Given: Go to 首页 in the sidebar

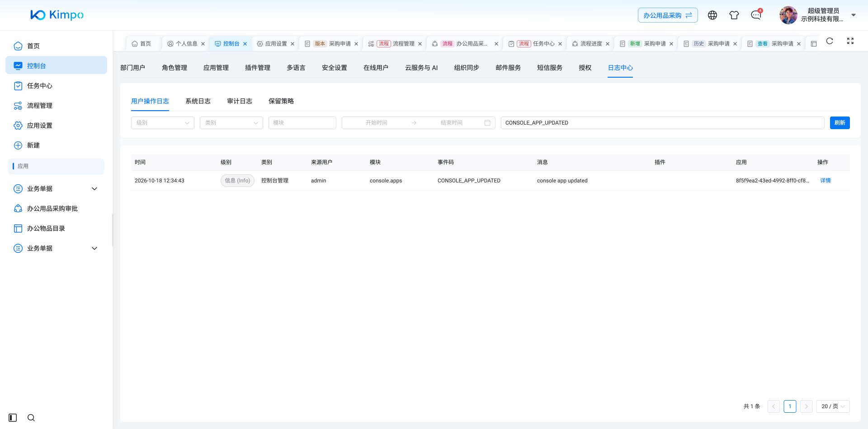Looking at the screenshot, I should click(x=56, y=46).
